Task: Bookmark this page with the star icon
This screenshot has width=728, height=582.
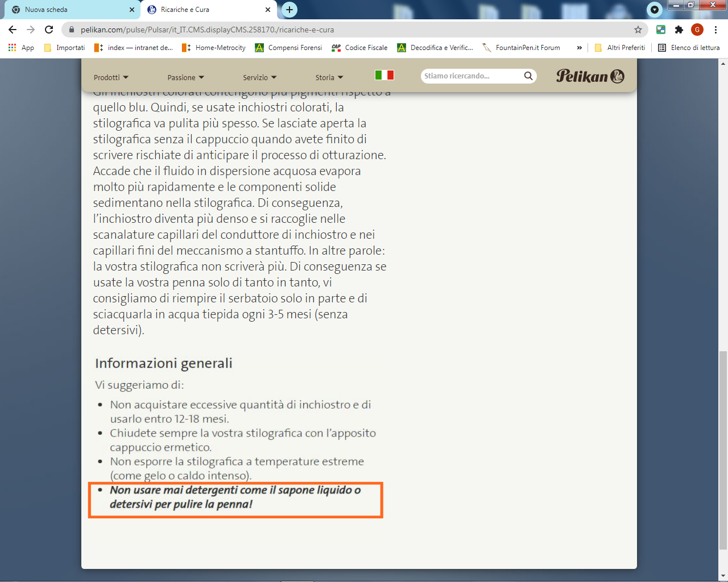Action: point(638,30)
